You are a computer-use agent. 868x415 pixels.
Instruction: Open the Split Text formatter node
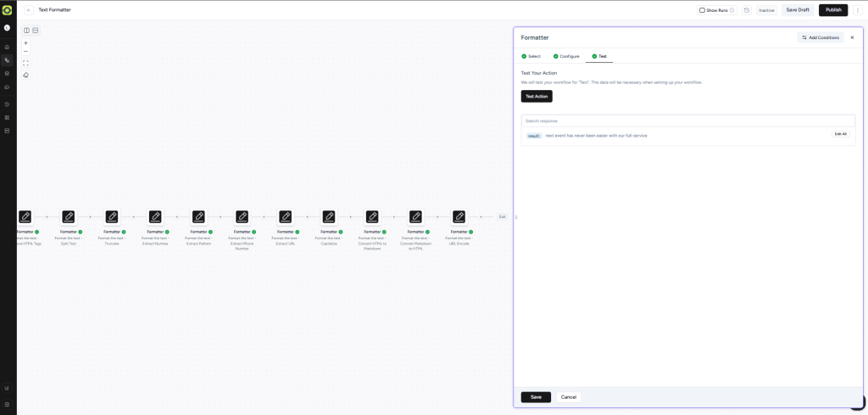69,217
